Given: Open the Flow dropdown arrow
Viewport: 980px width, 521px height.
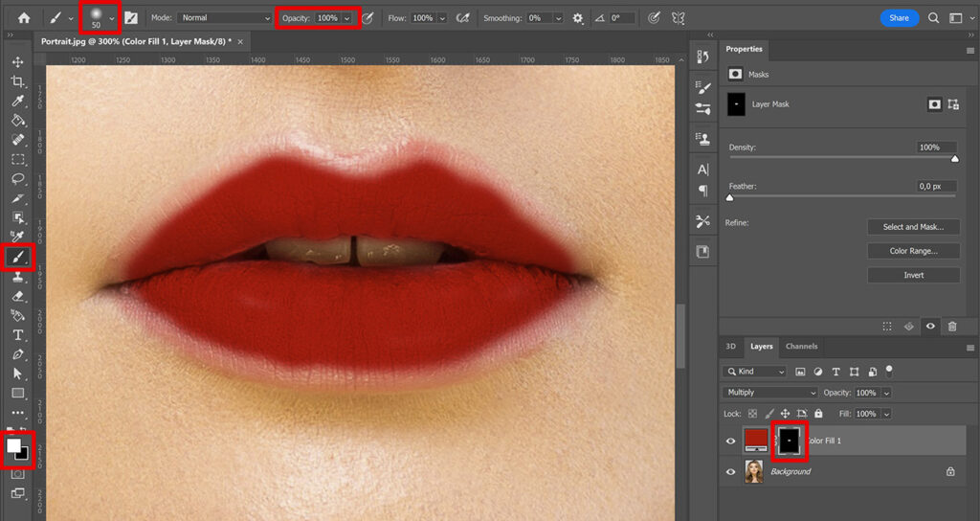Looking at the screenshot, I should pos(442,18).
